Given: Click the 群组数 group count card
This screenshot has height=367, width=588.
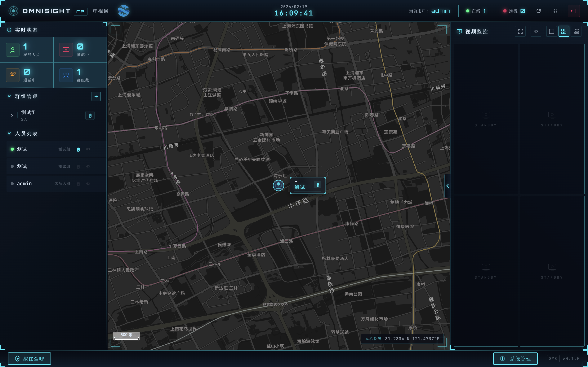Looking at the screenshot, I should click(x=80, y=75).
